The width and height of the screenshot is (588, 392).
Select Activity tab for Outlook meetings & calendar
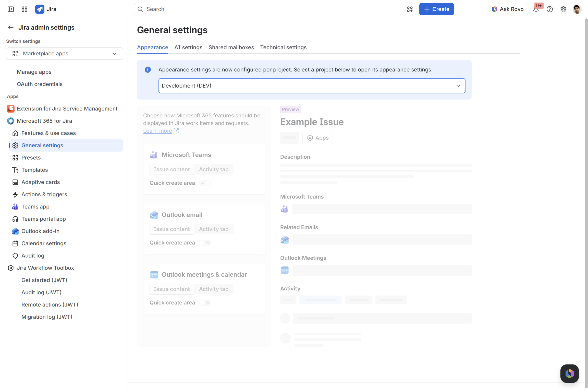click(x=214, y=289)
